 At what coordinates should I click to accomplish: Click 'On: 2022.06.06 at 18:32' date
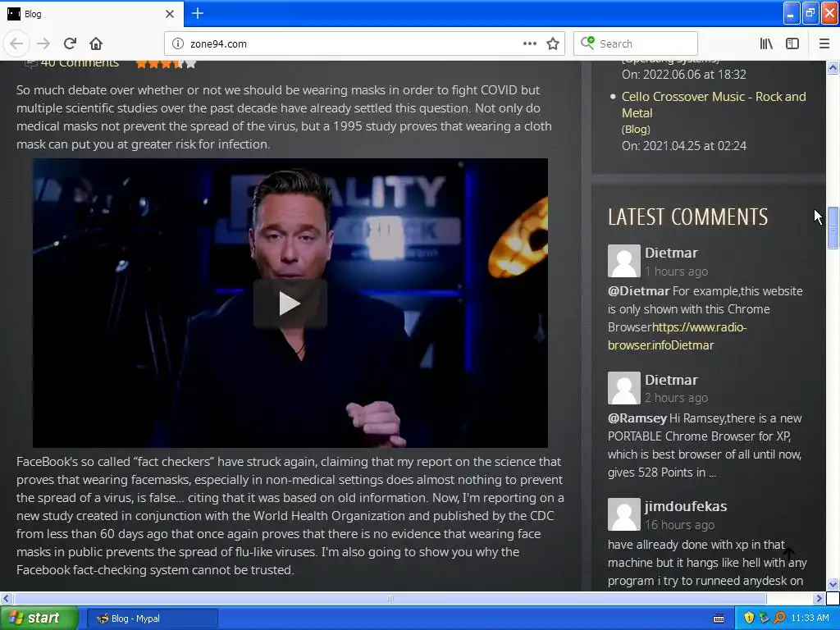[x=684, y=75]
